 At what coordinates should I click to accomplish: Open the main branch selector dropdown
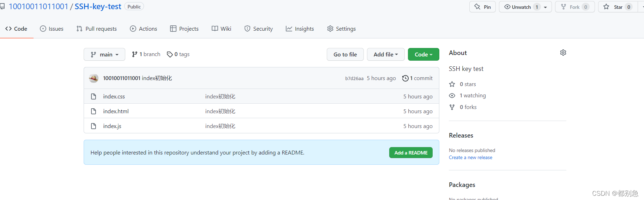tap(104, 54)
